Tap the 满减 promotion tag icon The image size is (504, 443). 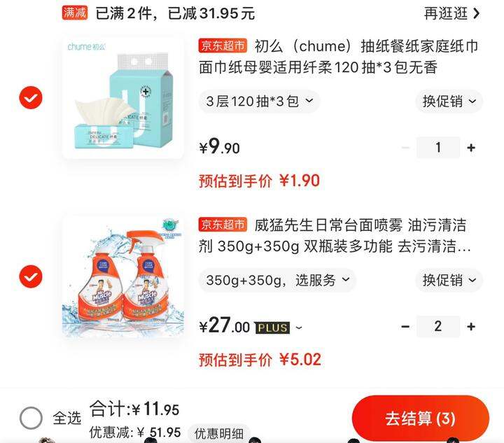(x=75, y=13)
